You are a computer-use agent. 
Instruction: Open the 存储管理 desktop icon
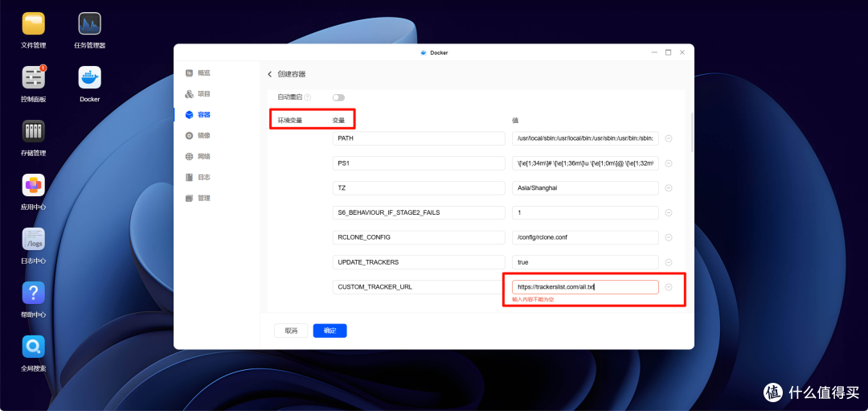tap(33, 131)
